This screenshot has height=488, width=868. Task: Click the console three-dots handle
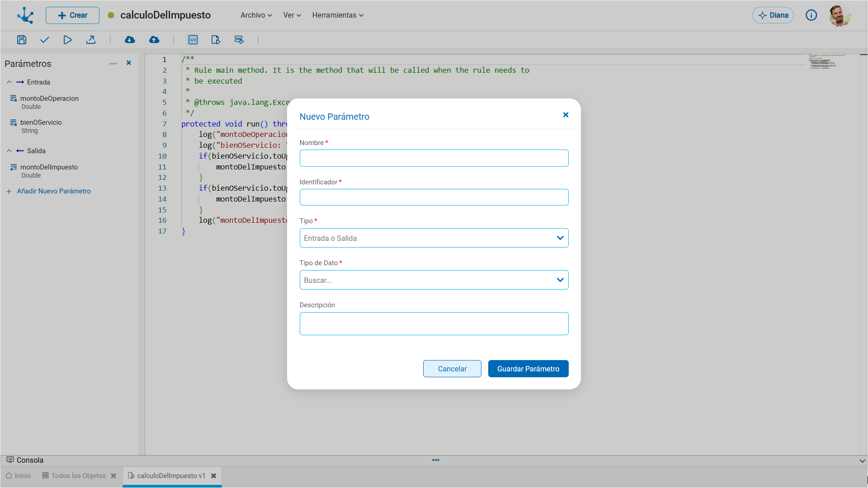436,460
